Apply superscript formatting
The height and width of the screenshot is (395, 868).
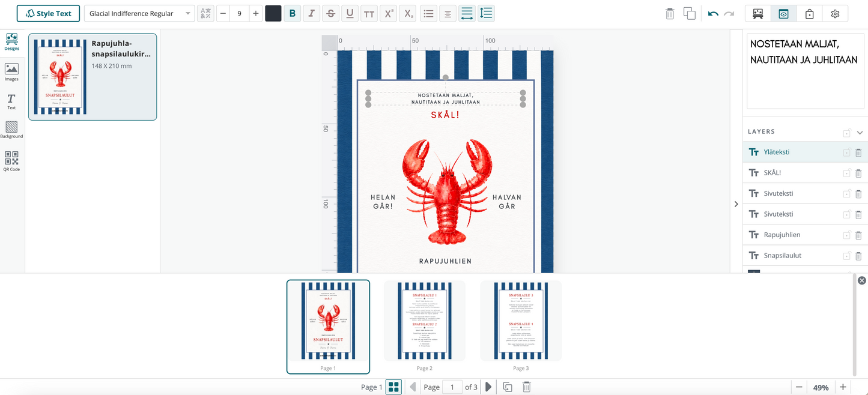tap(389, 13)
